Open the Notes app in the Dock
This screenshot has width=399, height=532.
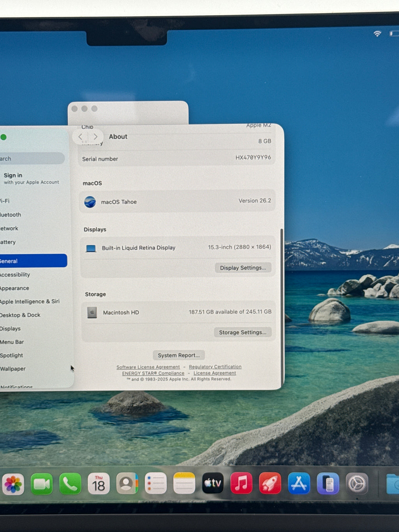click(184, 483)
